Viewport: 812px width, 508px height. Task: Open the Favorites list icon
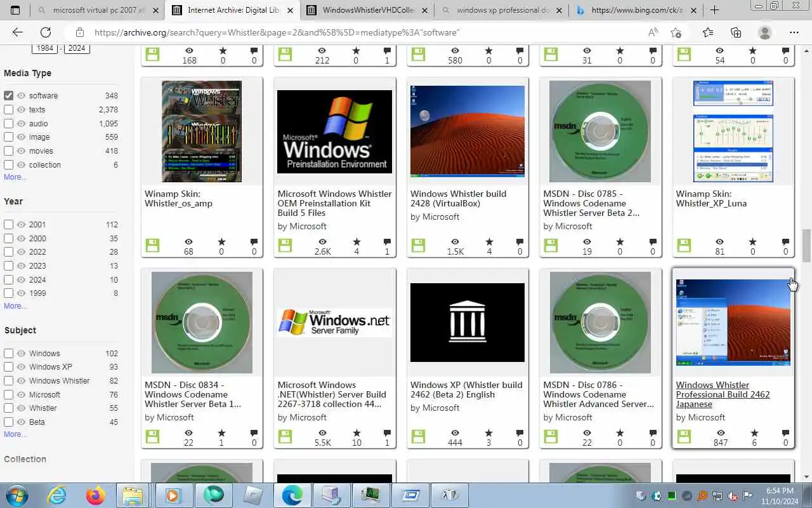click(708, 32)
